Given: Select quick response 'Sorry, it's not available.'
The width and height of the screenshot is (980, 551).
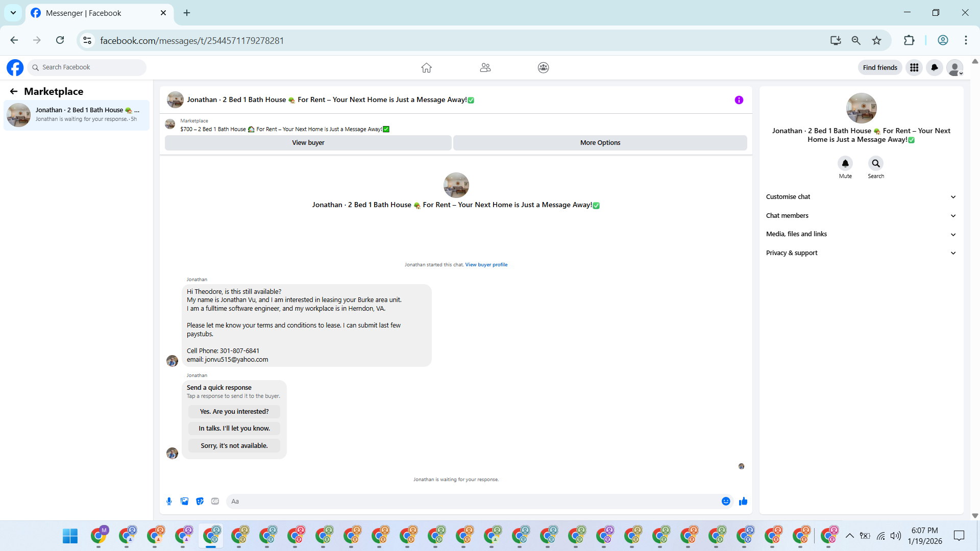Looking at the screenshot, I should click(234, 446).
